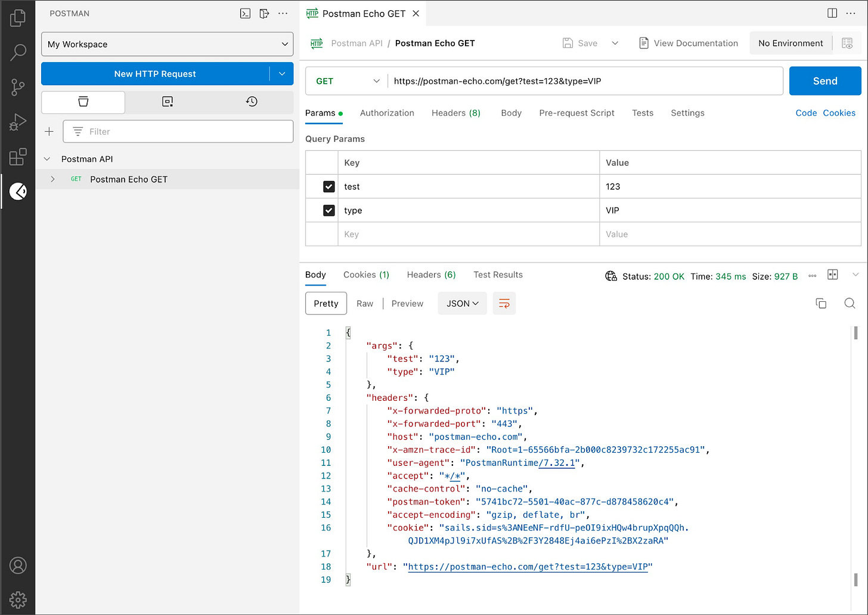Open the Test Results tab
This screenshot has height=615, width=868.
pyautogui.click(x=498, y=274)
